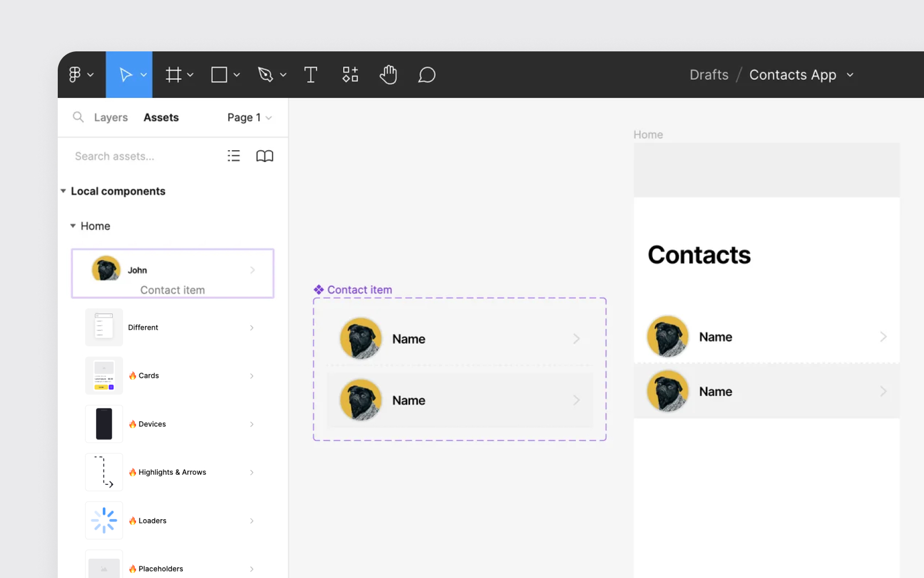This screenshot has width=924, height=578.
Task: Select the Move tool
Action: (x=126, y=75)
